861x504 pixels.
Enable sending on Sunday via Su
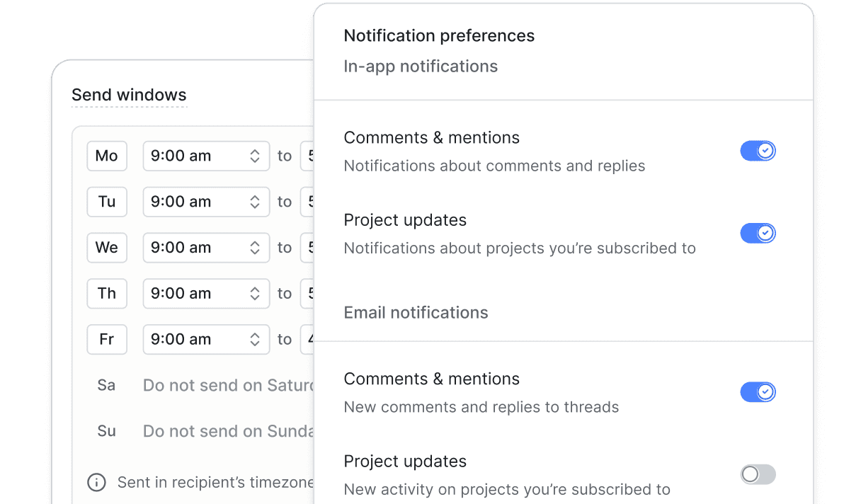pyautogui.click(x=106, y=431)
